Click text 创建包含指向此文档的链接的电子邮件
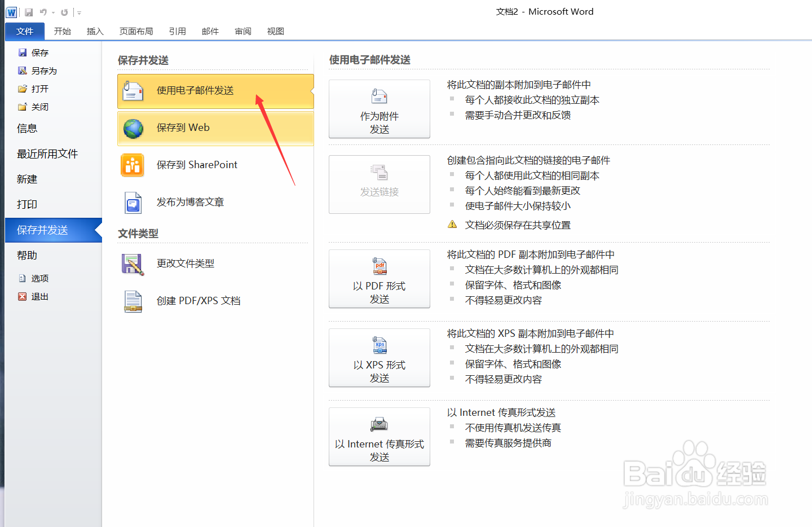 tap(529, 160)
